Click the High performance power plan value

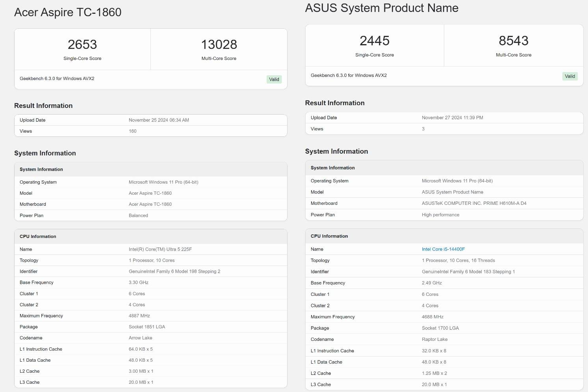(440, 215)
